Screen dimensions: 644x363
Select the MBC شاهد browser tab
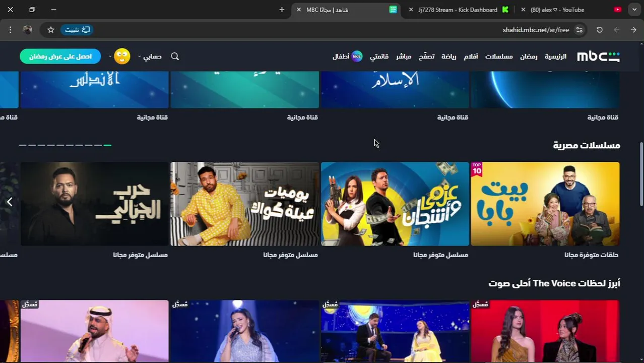click(346, 10)
